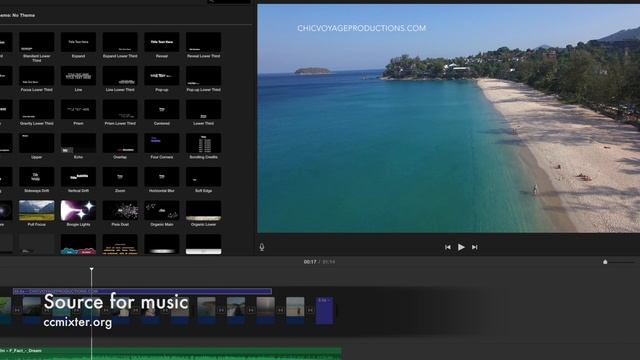
Task: Pick the Line Lower Third title
Action: pyautogui.click(x=120, y=76)
